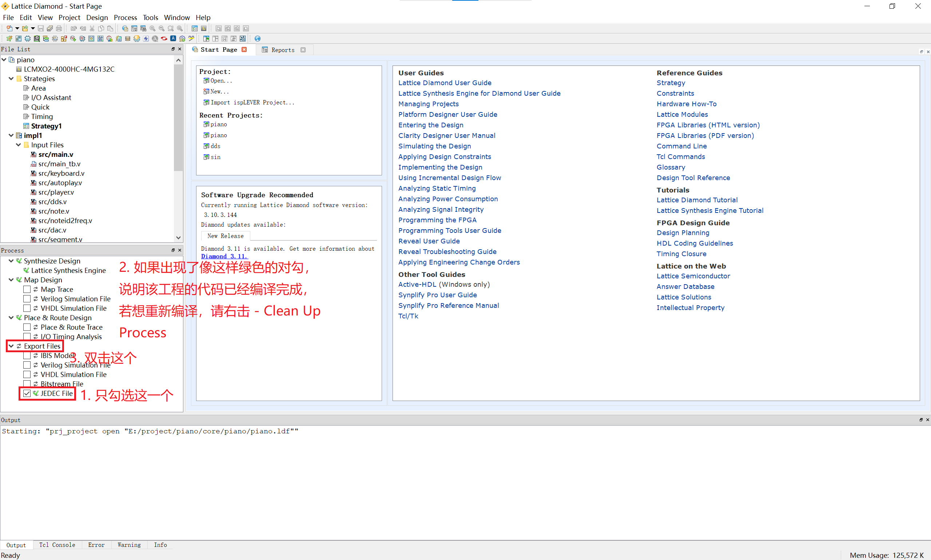Close the Start Page tab
The height and width of the screenshot is (560, 931).
pyautogui.click(x=244, y=50)
